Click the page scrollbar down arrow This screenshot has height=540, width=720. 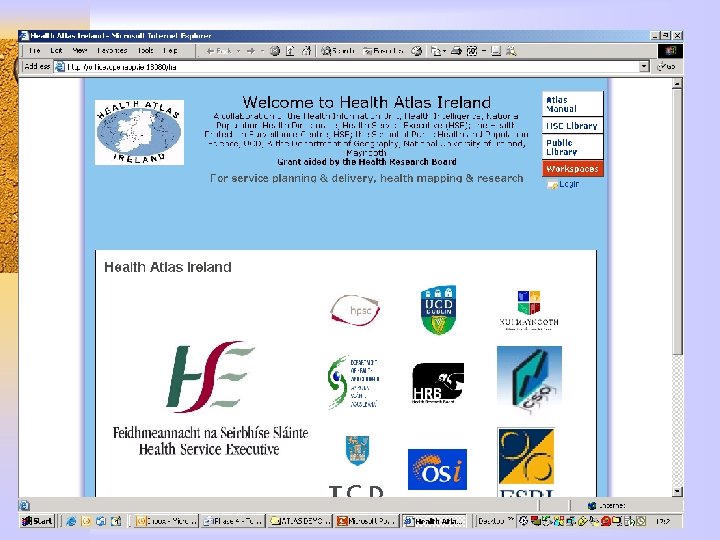tap(677, 491)
